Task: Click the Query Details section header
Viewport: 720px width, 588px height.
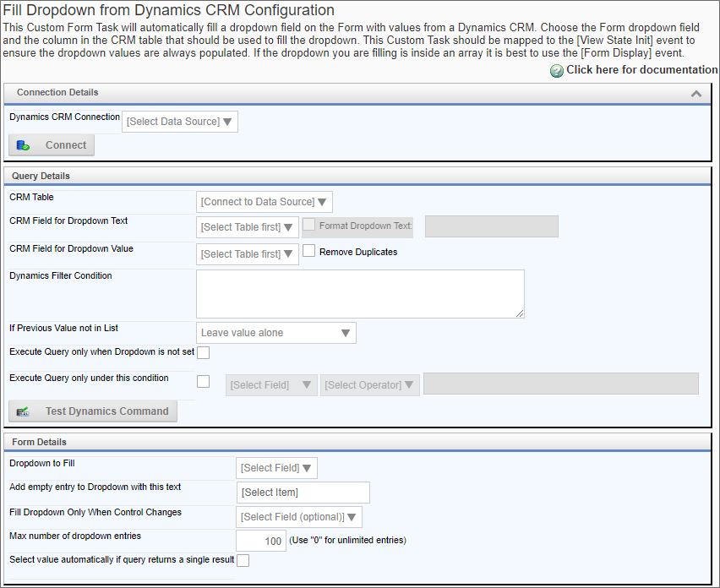Action: 357,176
